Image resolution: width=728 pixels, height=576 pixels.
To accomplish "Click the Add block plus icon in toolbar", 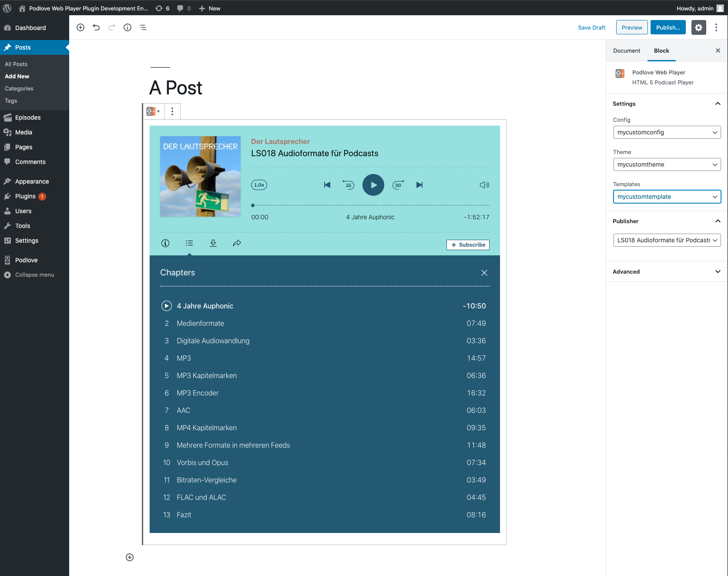I will tap(81, 27).
